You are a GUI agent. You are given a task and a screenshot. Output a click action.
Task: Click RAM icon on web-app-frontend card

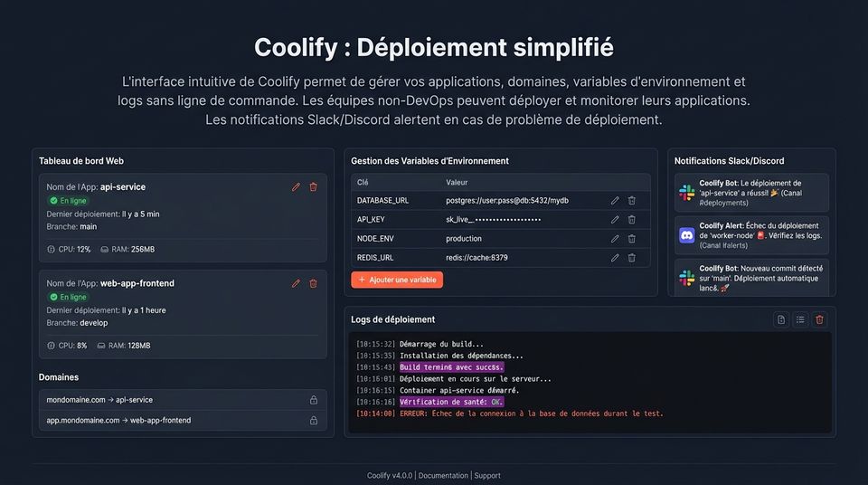click(x=101, y=346)
